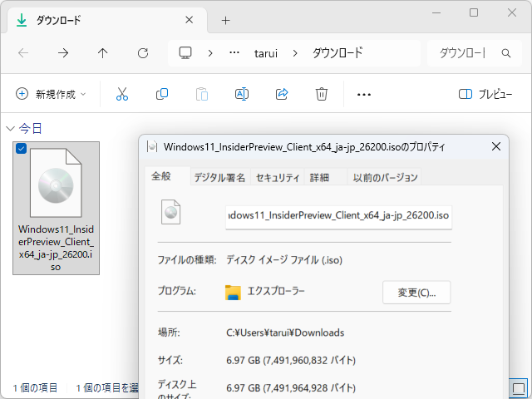
Task: Expand the chevron after the PC icon
Action: coord(210,53)
